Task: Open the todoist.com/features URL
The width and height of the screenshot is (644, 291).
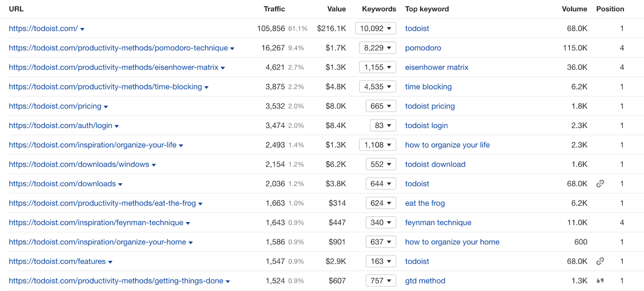Action: pos(57,261)
